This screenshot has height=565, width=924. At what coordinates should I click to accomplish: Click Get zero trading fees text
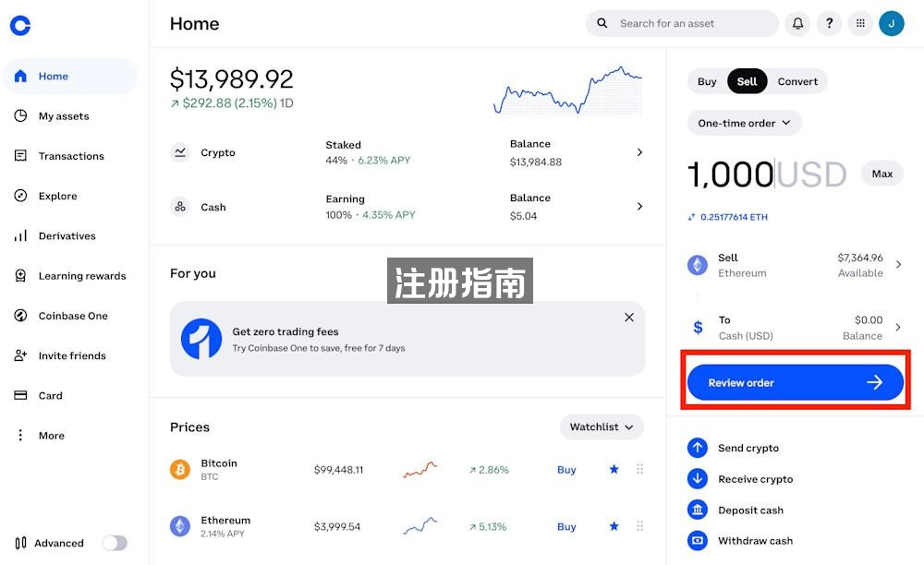tap(286, 331)
